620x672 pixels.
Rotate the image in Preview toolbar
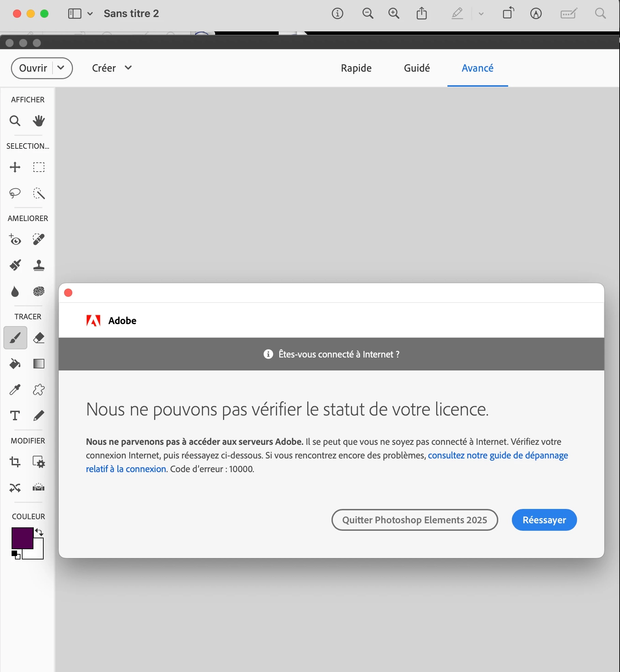(x=508, y=13)
